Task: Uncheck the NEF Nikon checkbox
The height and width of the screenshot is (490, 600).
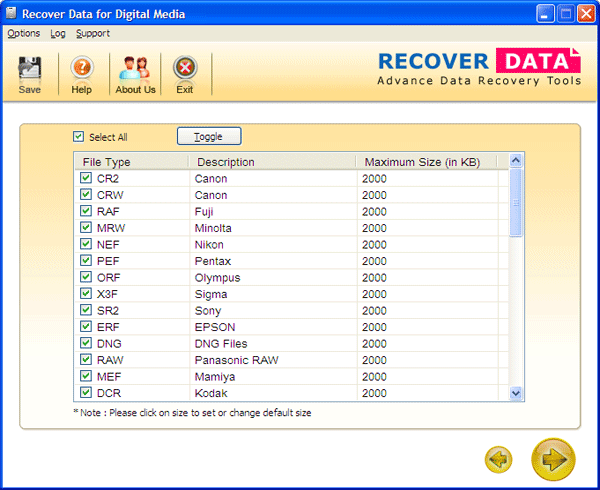Action: [86, 245]
